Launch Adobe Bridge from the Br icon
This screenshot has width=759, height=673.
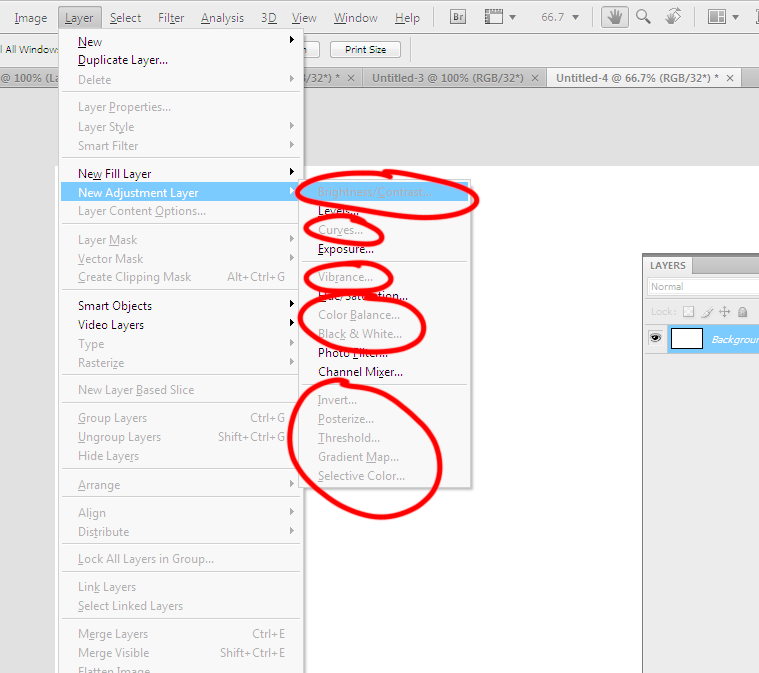point(458,17)
